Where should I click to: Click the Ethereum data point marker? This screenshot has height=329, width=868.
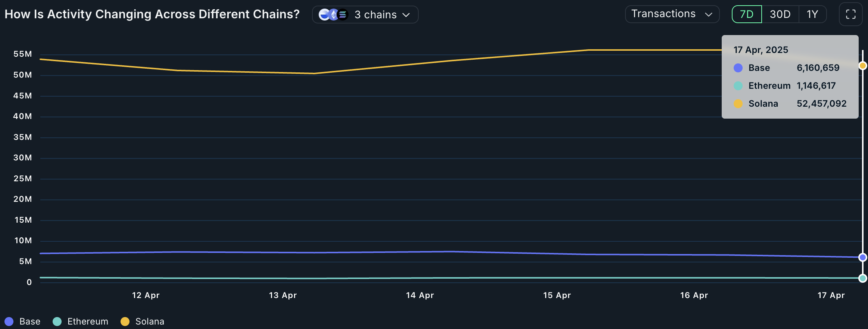coord(862,278)
